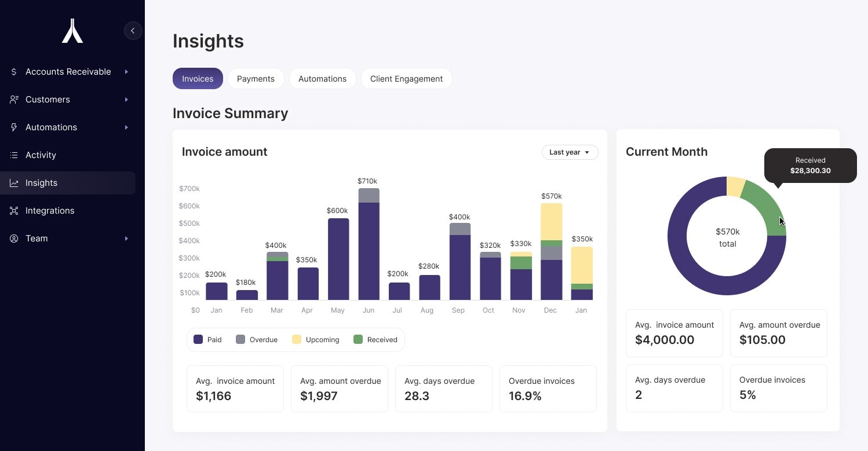Click the Insights chart icon
Image resolution: width=868 pixels, height=451 pixels.
pyautogui.click(x=14, y=183)
